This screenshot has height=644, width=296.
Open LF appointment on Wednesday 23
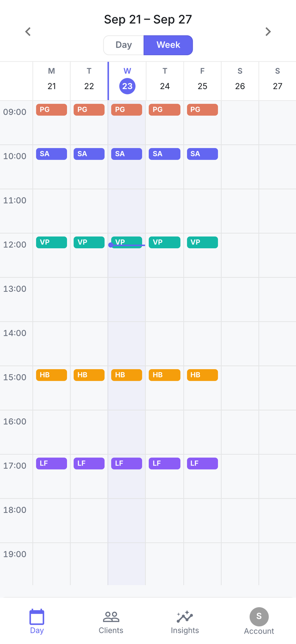(x=127, y=464)
